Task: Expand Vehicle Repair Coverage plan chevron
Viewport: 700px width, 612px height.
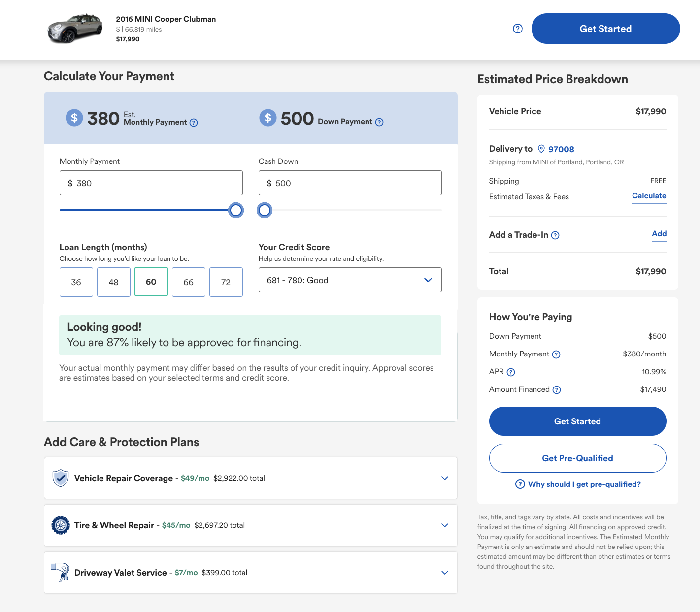Action: click(x=445, y=478)
